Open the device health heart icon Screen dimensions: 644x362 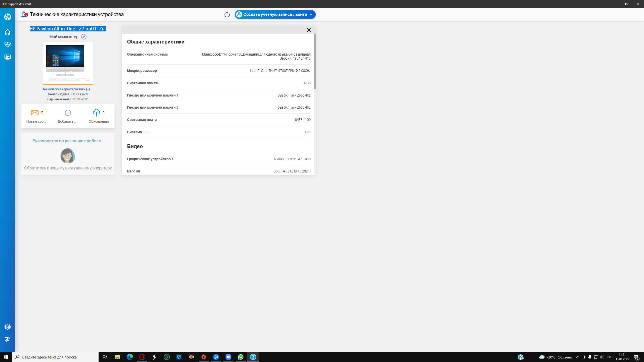[8, 44]
